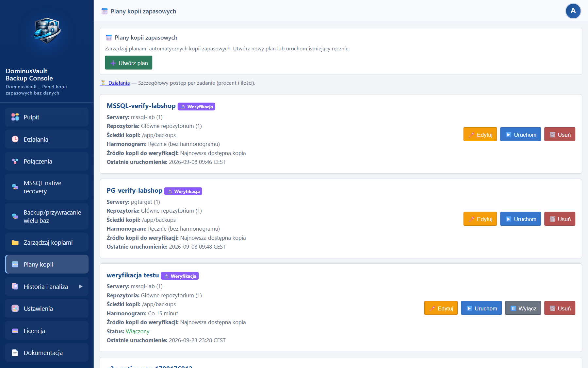Click the Połączenia connections icon
This screenshot has width=588, height=368.
click(x=15, y=161)
